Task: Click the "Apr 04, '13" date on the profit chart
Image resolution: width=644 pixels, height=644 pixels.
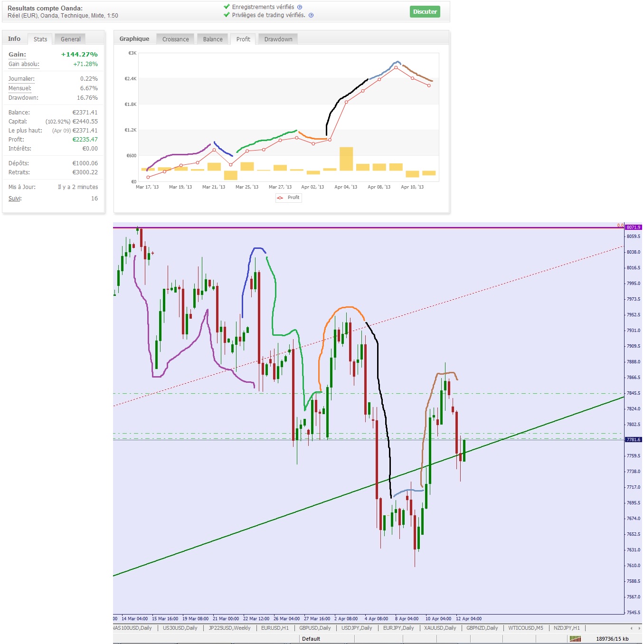Action: [346, 187]
